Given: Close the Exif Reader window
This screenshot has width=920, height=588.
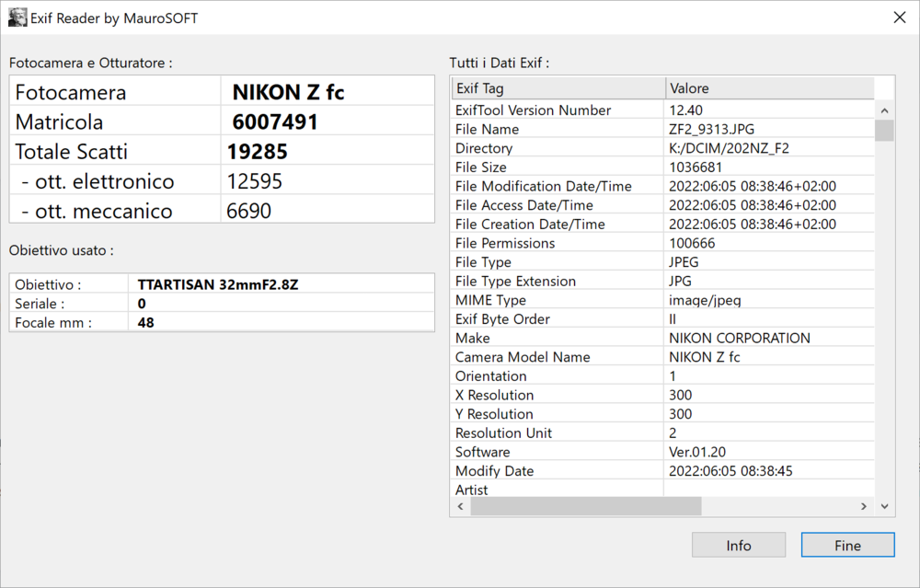Looking at the screenshot, I should [900, 17].
